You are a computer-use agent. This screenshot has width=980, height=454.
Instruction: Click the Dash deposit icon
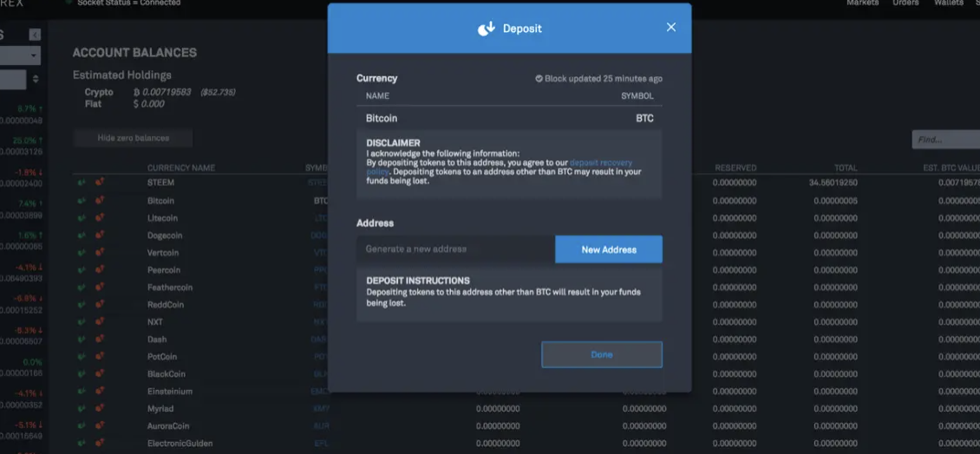coord(82,339)
